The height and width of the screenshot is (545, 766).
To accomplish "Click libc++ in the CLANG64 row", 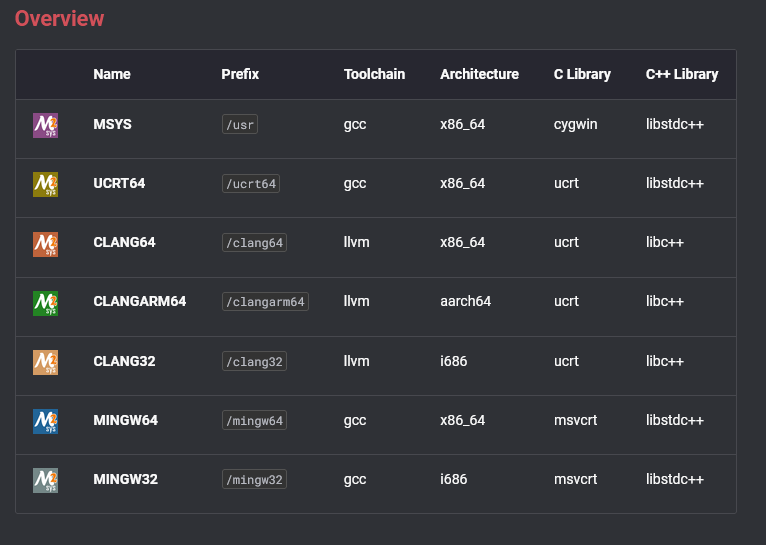I will 664,242.
